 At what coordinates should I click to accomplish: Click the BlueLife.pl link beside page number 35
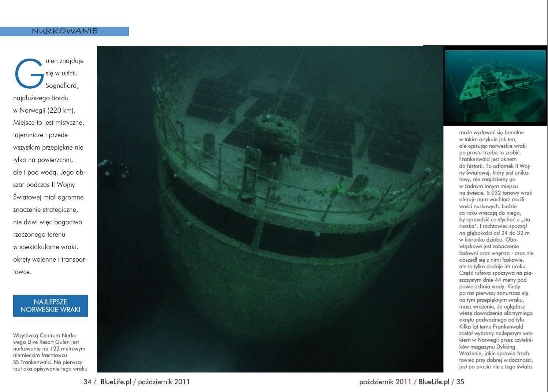pyautogui.click(x=434, y=382)
